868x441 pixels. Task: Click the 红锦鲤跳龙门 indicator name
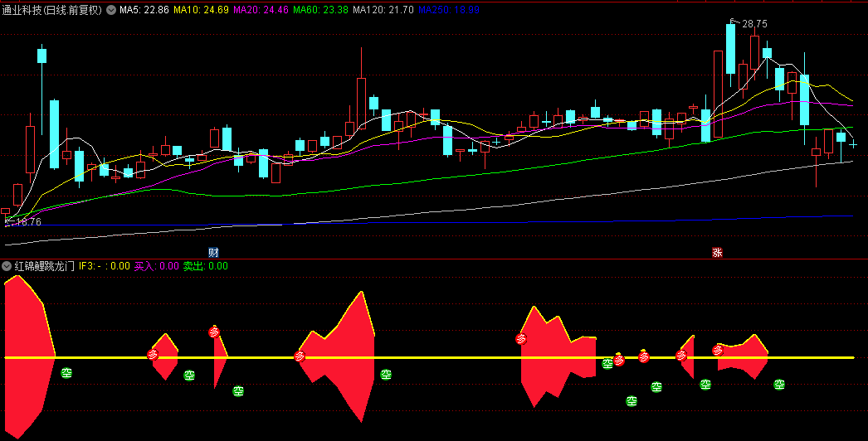click(44, 266)
